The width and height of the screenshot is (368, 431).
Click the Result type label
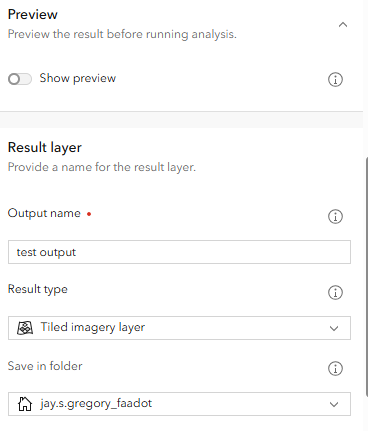[x=38, y=289]
